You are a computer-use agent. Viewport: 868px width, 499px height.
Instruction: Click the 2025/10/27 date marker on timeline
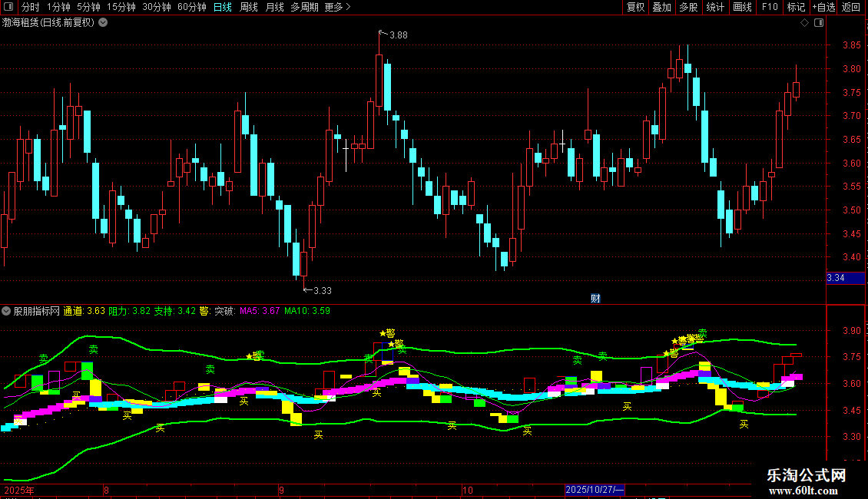[x=595, y=490]
